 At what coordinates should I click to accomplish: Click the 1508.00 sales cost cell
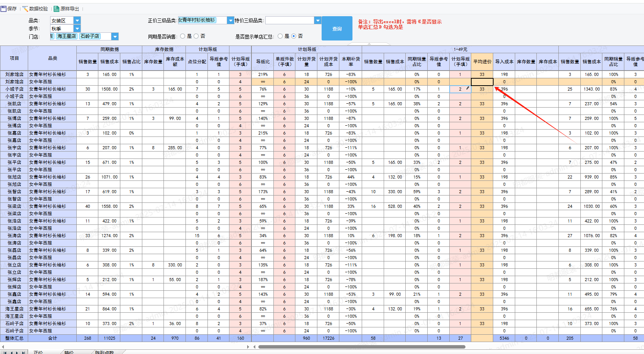(x=110, y=89)
